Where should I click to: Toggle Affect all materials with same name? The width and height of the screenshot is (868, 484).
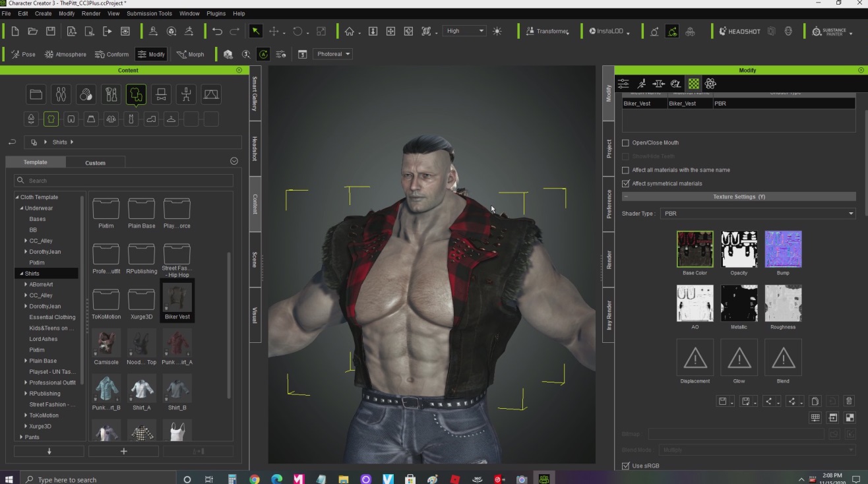(x=626, y=170)
